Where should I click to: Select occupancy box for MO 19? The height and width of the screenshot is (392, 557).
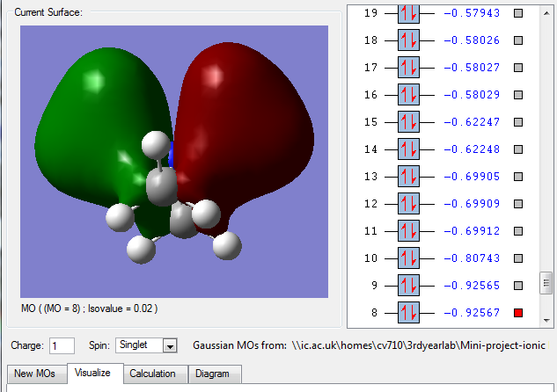pyautogui.click(x=408, y=14)
